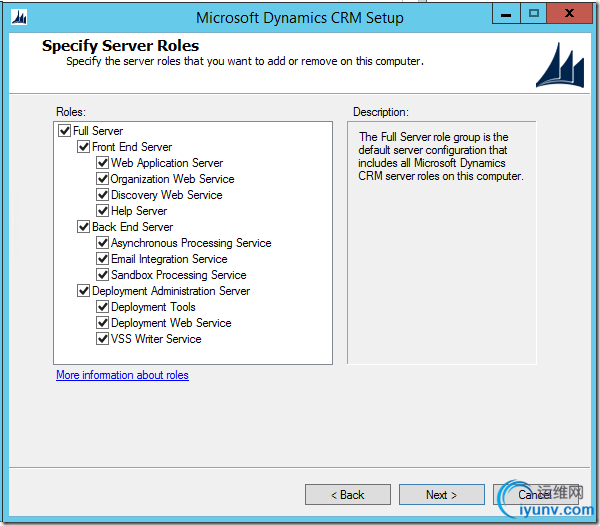Viewport: 600px width, 526px height.
Task: Continue setup with the Next button
Action: (x=442, y=495)
